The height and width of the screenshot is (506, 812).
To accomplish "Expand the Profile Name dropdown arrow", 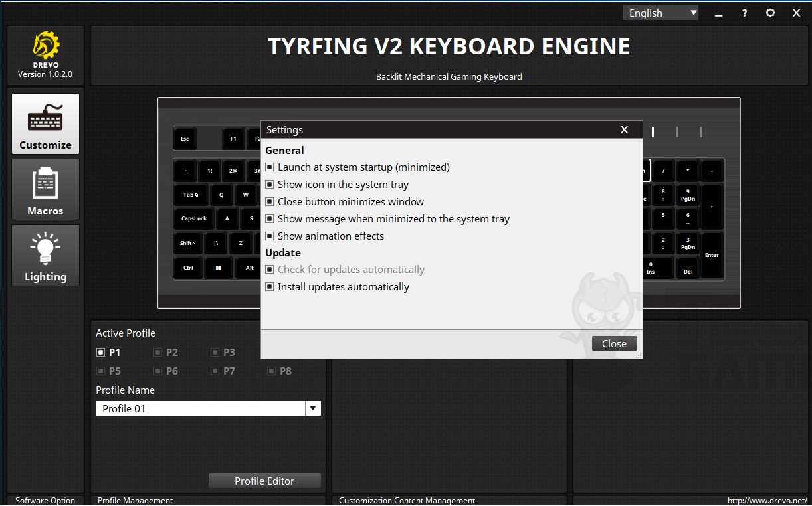I will [313, 408].
